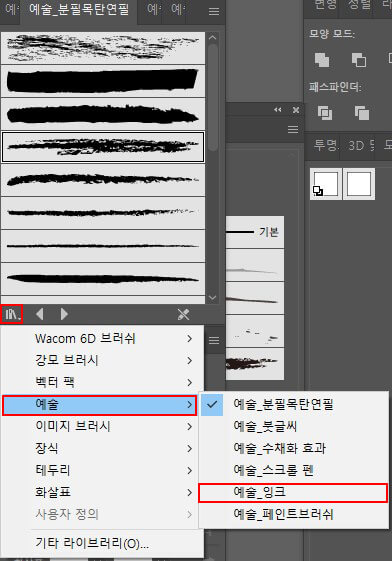392x561 pixels.
Task: Open the brush libraries menu icon
Action: point(12,314)
